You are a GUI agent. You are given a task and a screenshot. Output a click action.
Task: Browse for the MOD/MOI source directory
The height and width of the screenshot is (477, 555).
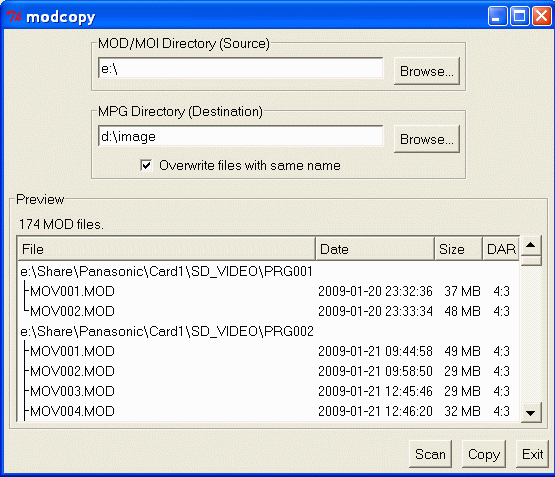click(x=427, y=71)
